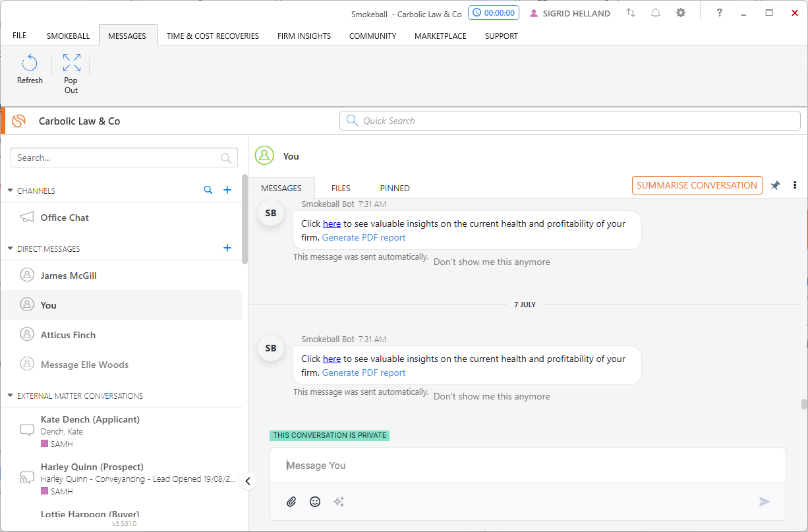Image resolution: width=808 pixels, height=532 pixels.
Task: Switch to the Pinned tab
Action: coord(395,188)
